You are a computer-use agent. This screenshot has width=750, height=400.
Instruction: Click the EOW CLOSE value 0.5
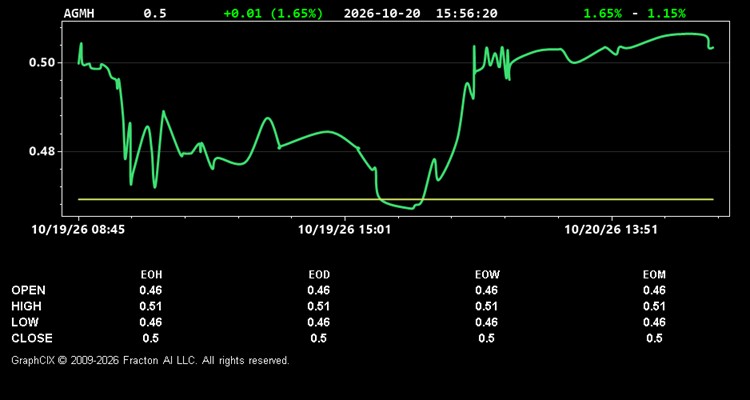click(x=486, y=338)
